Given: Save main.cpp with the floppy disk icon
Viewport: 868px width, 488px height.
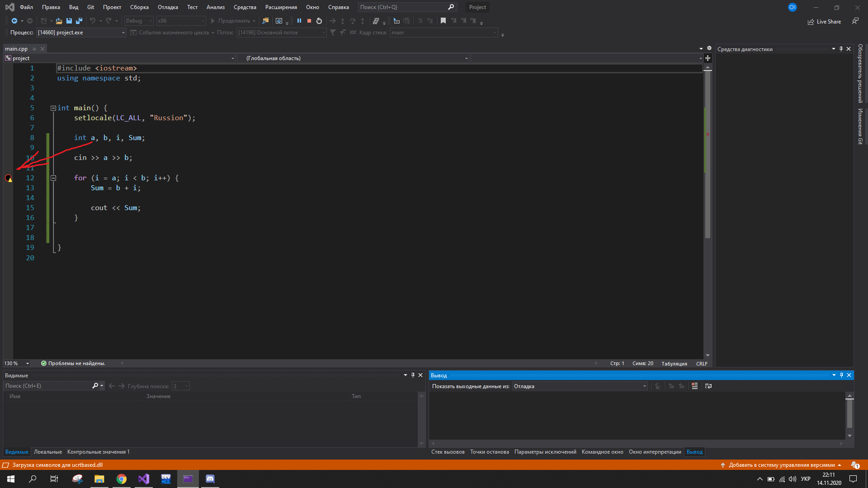Looking at the screenshot, I should (x=69, y=21).
